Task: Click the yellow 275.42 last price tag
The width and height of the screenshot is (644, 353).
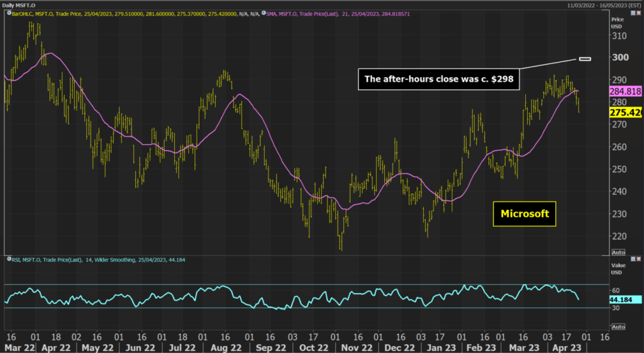Action: (625, 112)
